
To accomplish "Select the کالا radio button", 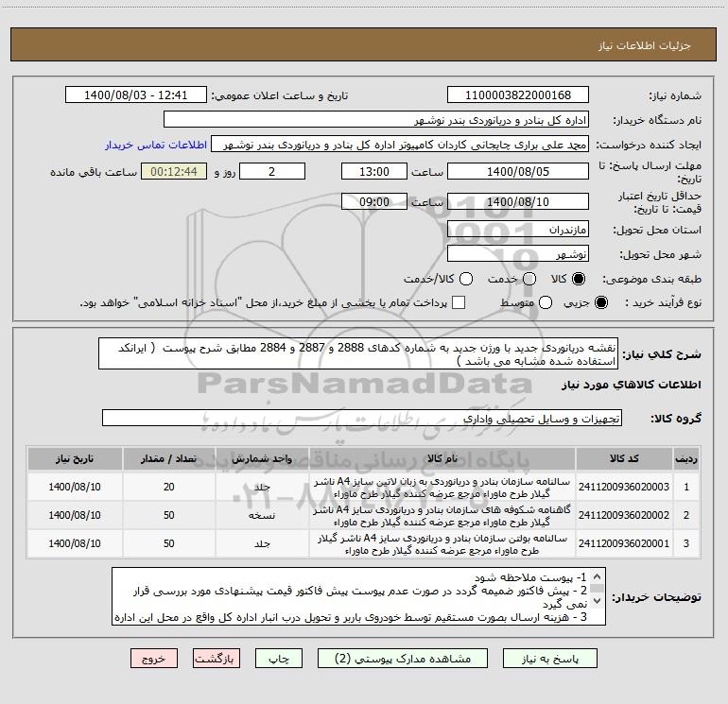I will (x=579, y=279).
